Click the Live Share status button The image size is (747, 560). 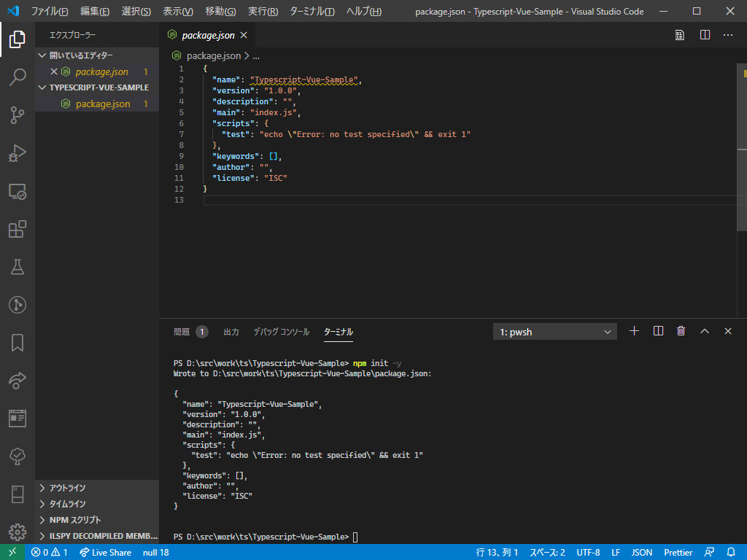pos(104,553)
